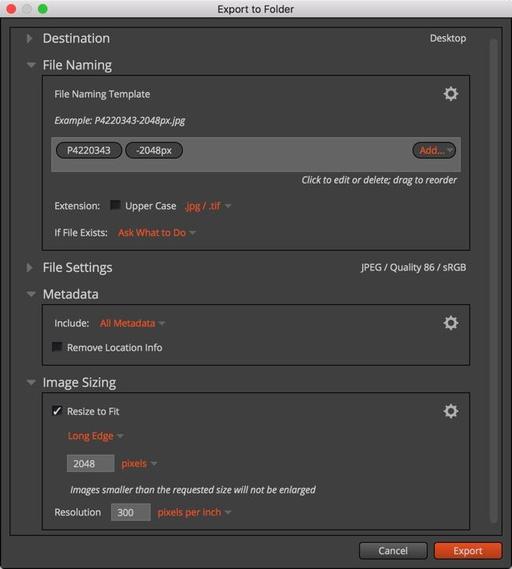
Task: Collapse the Metadata section
Action: click(31, 294)
